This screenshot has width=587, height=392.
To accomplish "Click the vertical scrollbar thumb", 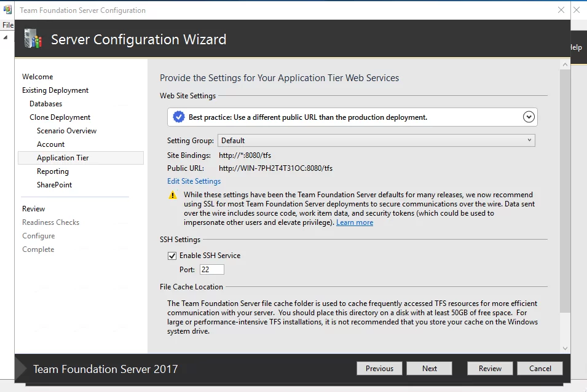I will pyautogui.click(x=565, y=191).
